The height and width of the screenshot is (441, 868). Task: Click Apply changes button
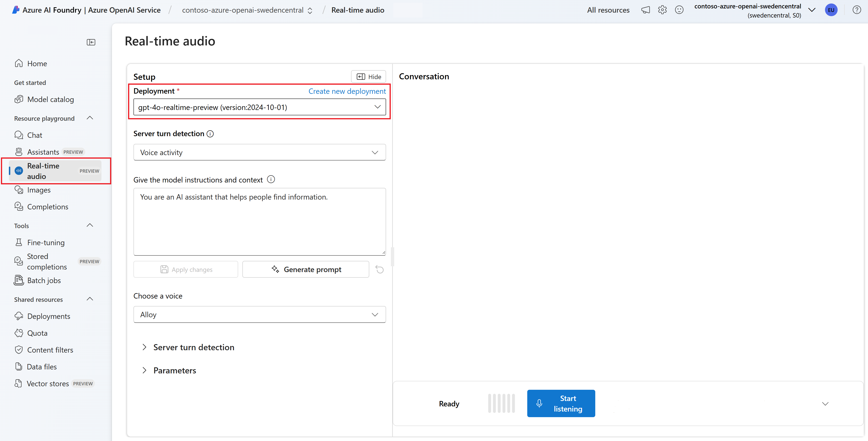click(x=186, y=269)
